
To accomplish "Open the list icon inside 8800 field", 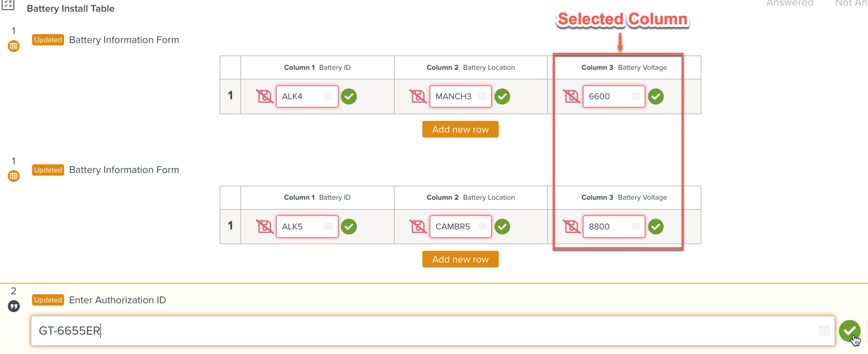I will pyautogui.click(x=635, y=227).
